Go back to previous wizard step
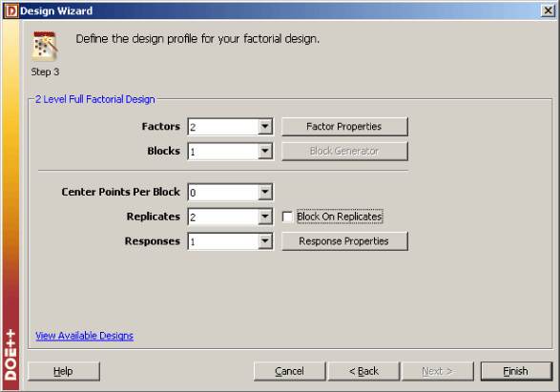 pos(363,371)
